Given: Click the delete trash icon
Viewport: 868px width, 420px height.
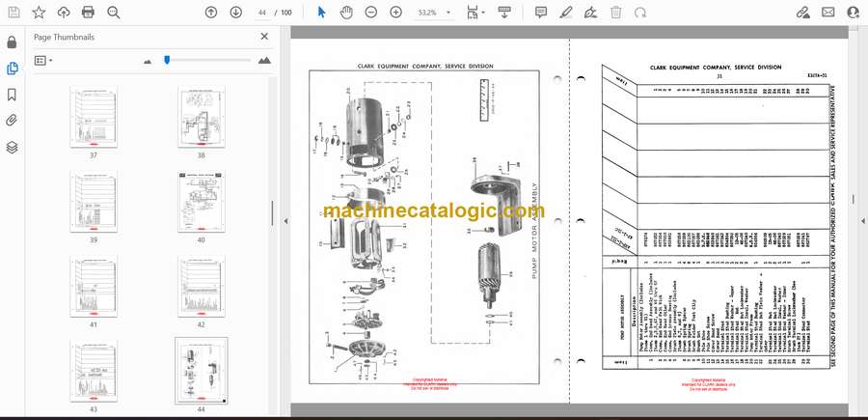Looking at the screenshot, I should tap(615, 13).
